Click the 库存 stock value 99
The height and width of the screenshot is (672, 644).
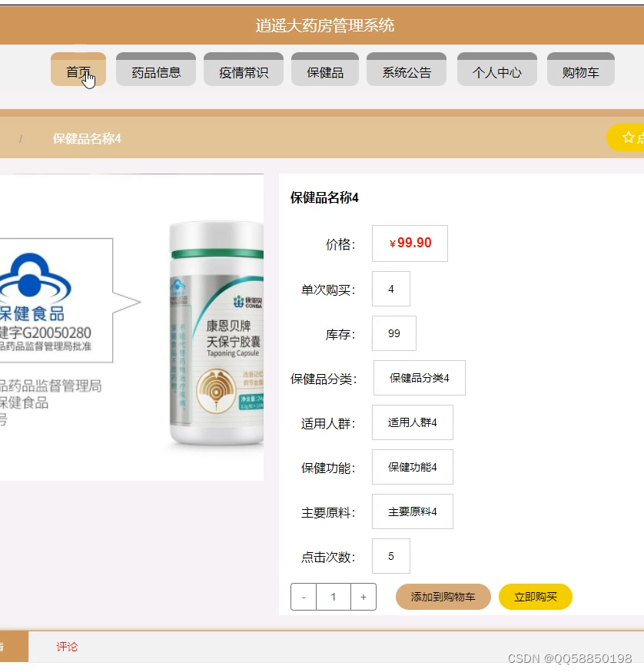click(x=394, y=333)
